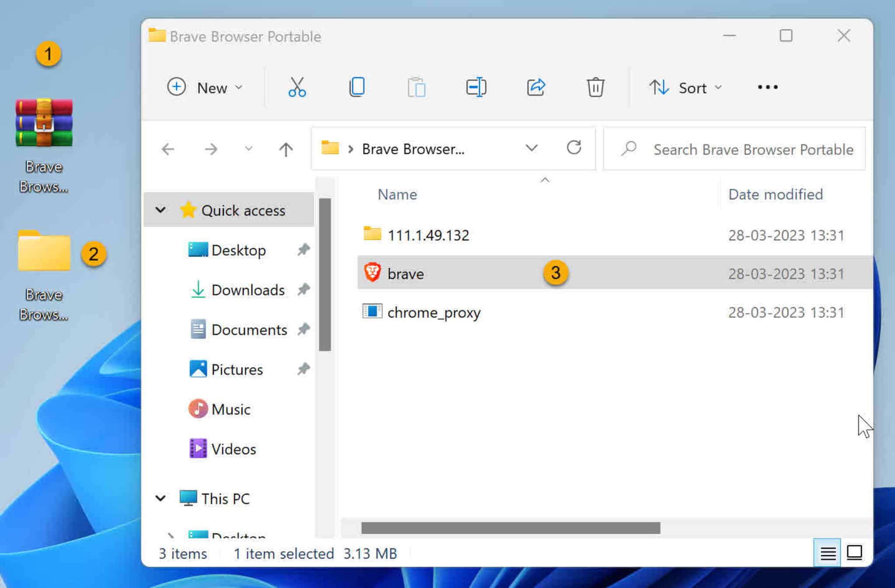Viewport: 895px width, 588px height.
Task: Minimize the Brave Browser Portable window
Action: [729, 36]
